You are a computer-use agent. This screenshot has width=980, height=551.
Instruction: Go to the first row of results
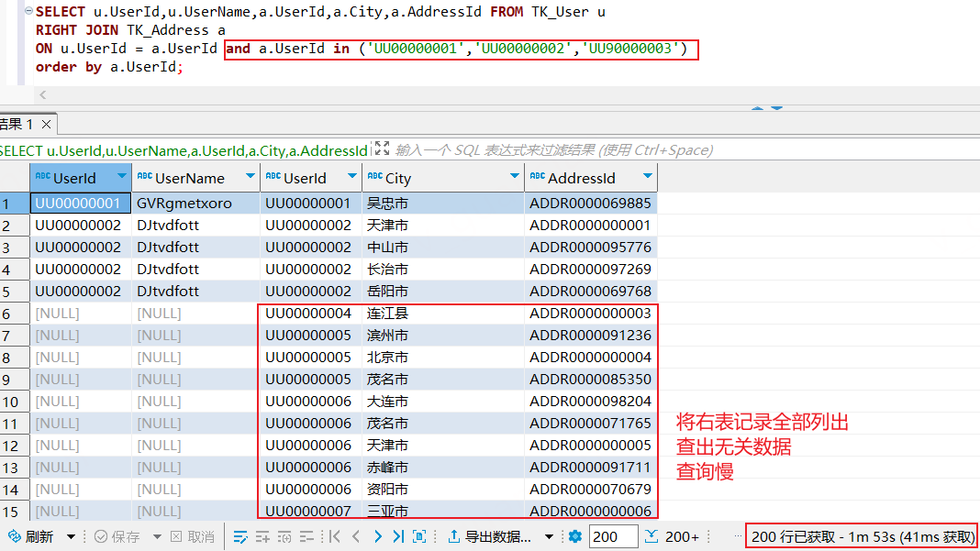pyautogui.click(x=335, y=536)
